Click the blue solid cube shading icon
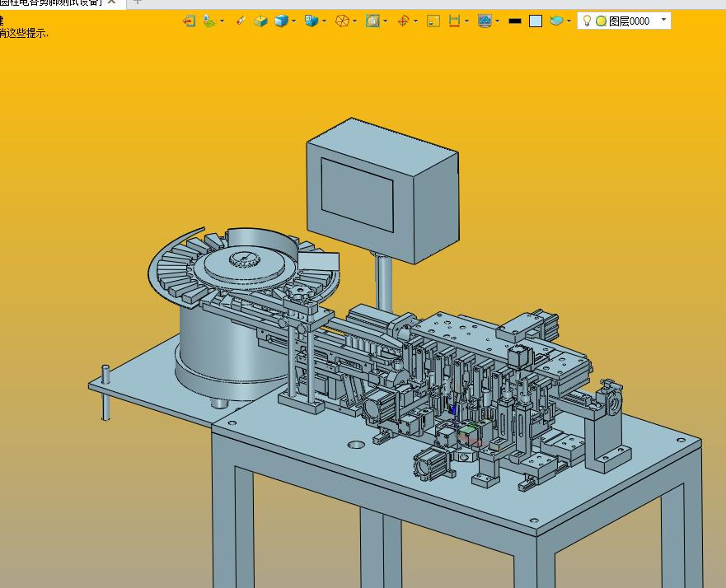Screen dimensions: 726x588 tap(281, 21)
